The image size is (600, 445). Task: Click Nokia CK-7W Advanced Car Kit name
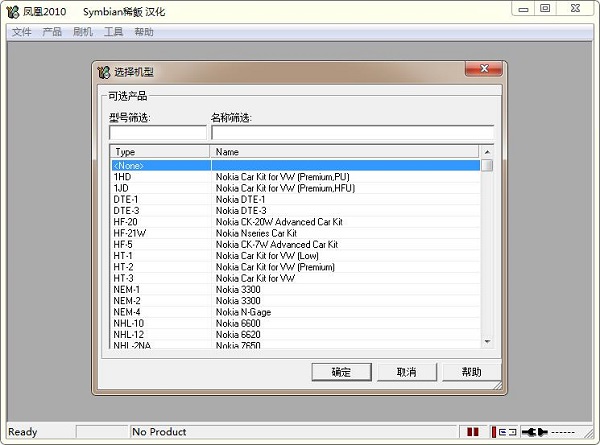[277, 244]
